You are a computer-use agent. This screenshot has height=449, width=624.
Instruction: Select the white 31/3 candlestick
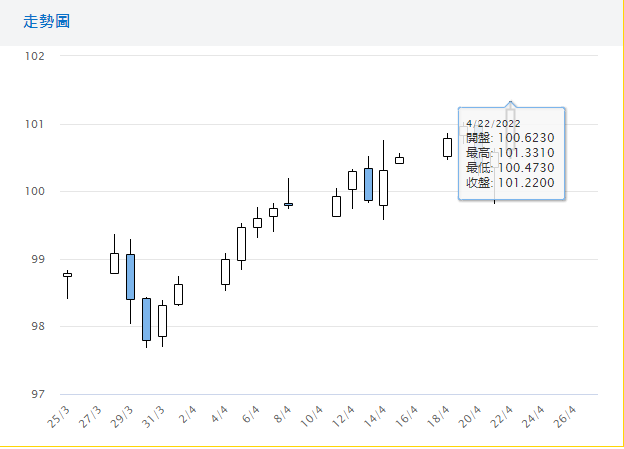162,320
